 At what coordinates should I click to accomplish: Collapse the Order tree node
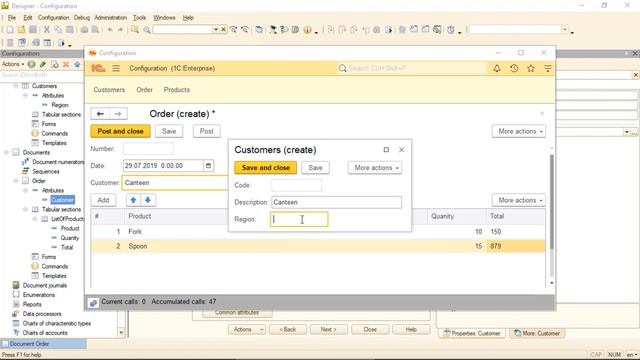tap(16, 181)
